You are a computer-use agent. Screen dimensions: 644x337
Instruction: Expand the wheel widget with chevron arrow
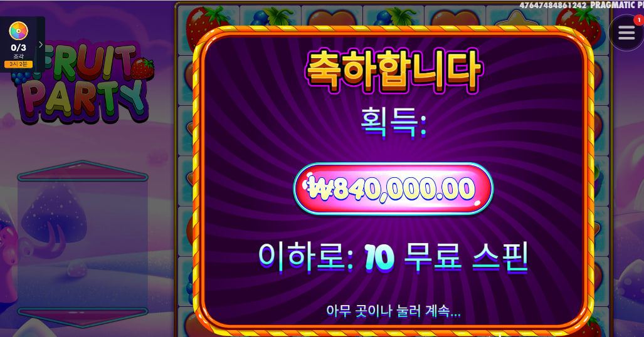pos(40,44)
